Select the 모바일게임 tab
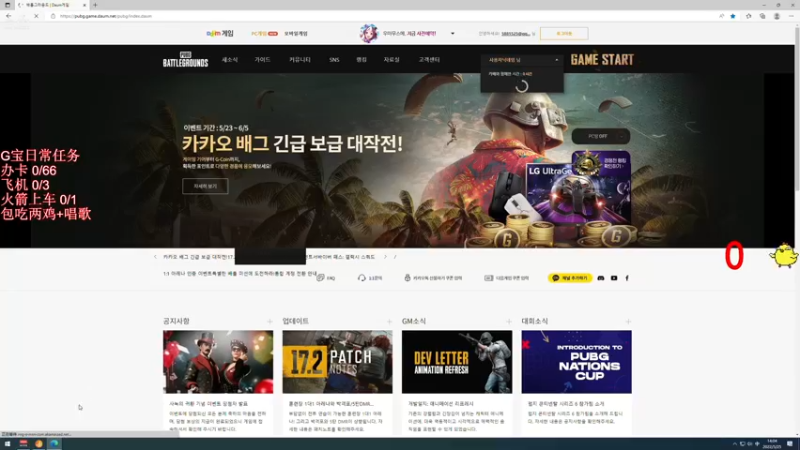Screen dimensions: 800x450 click(296, 34)
